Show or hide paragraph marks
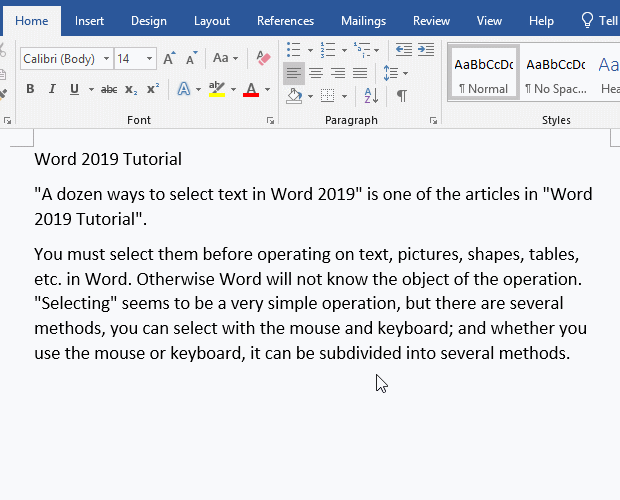Image resolution: width=620 pixels, height=500 pixels. coord(402,96)
